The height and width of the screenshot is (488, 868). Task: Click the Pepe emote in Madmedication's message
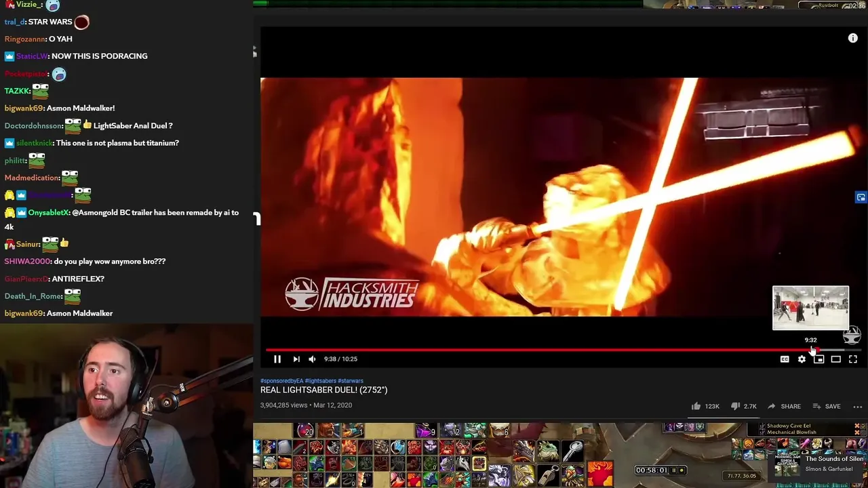coord(70,177)
